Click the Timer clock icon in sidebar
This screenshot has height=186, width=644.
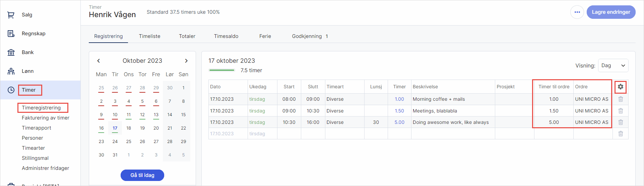click(x=11, y=90)
